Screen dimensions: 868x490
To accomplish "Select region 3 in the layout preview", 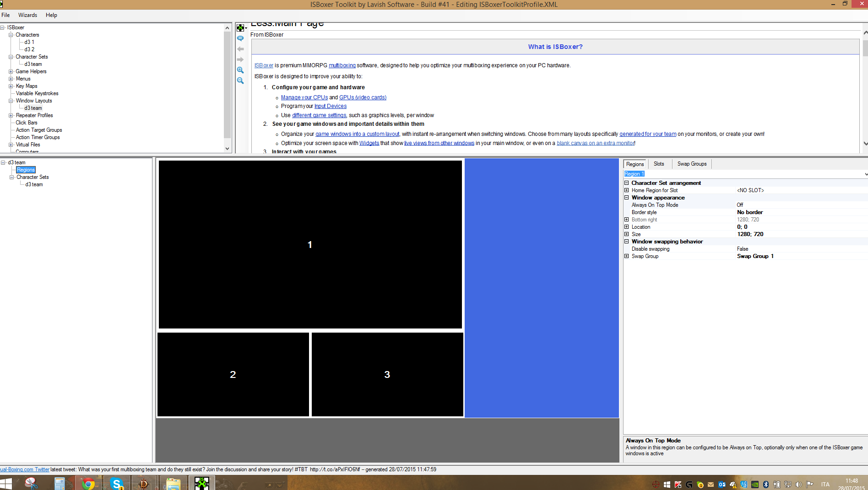I will pos(387,374).
